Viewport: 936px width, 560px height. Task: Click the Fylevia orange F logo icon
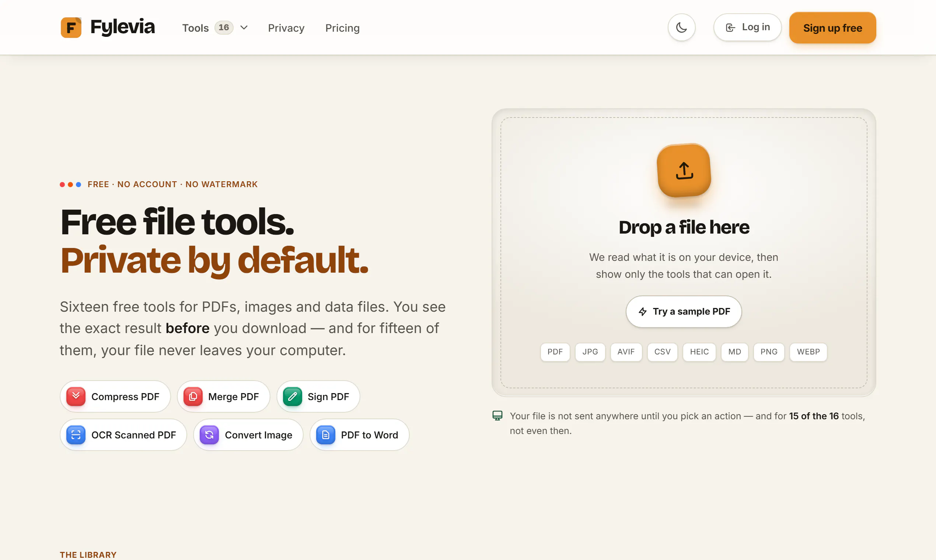click(x=71, y=28)
